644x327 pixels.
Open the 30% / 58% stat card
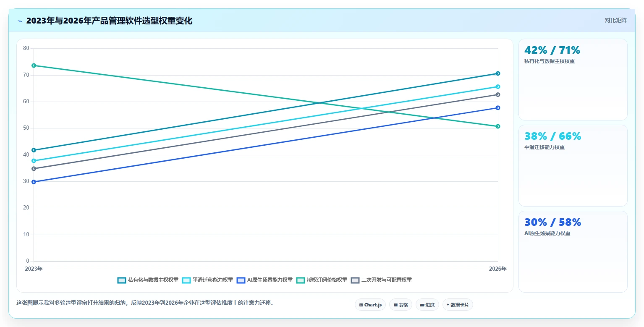[573, 251]
